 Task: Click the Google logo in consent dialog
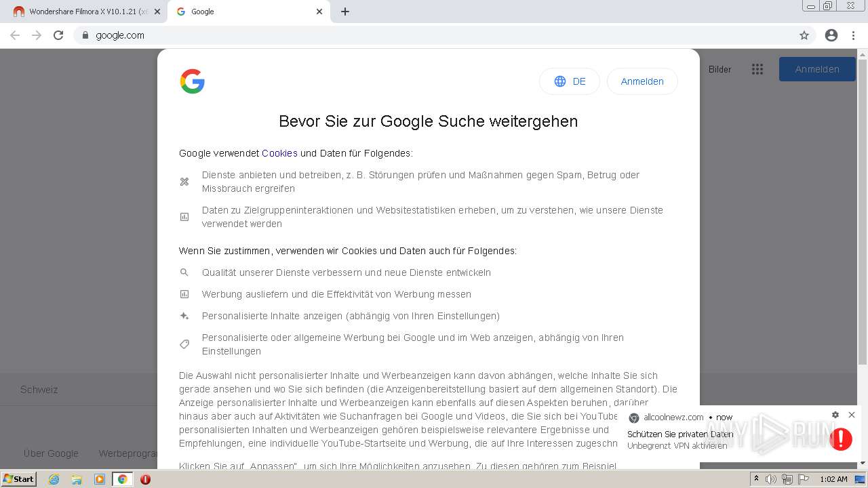tap(193, 81)
